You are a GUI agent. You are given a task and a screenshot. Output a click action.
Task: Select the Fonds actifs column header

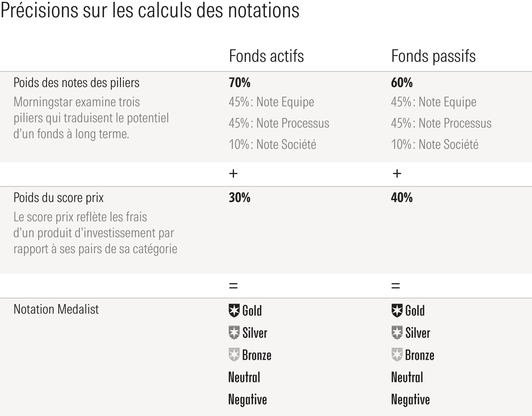pyautogui.click(x=266, y=56)
